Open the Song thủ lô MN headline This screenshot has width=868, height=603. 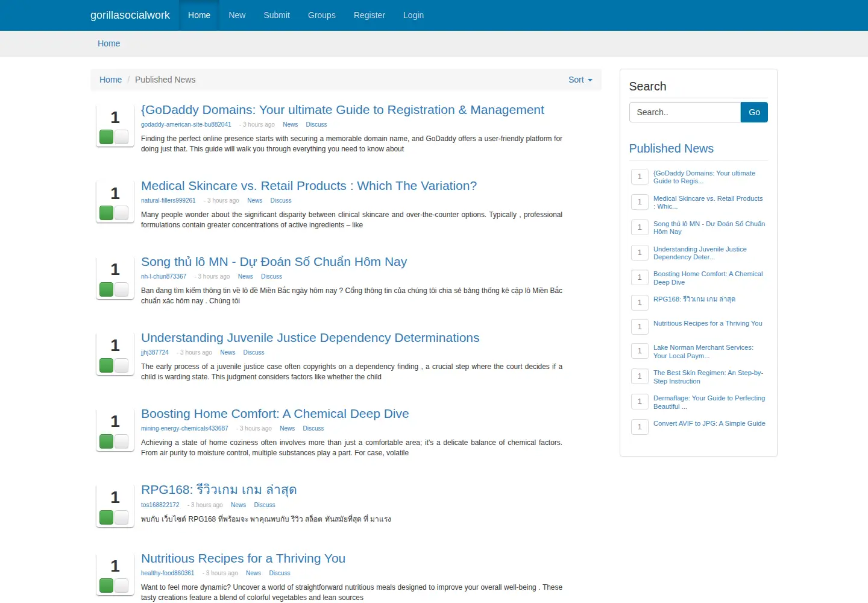(x=274, y=262)
